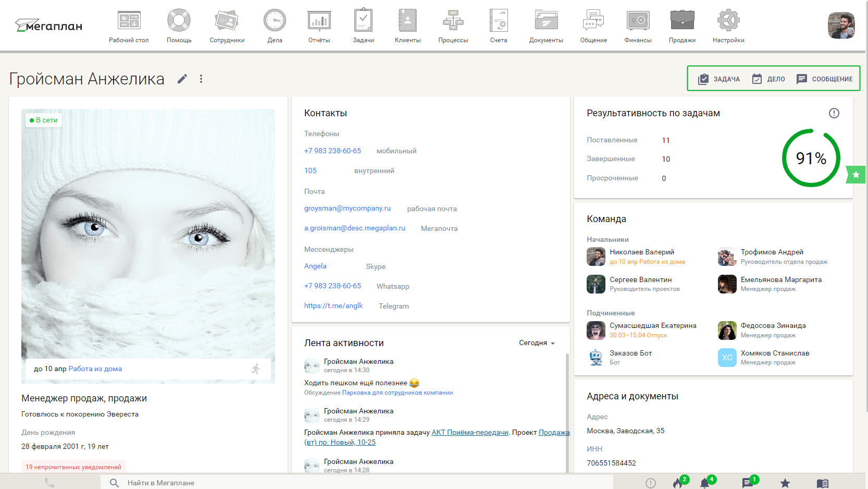Screen dimensions: 868x489
Task: Click the performance info exclamation icon
Action: [834, 113]
